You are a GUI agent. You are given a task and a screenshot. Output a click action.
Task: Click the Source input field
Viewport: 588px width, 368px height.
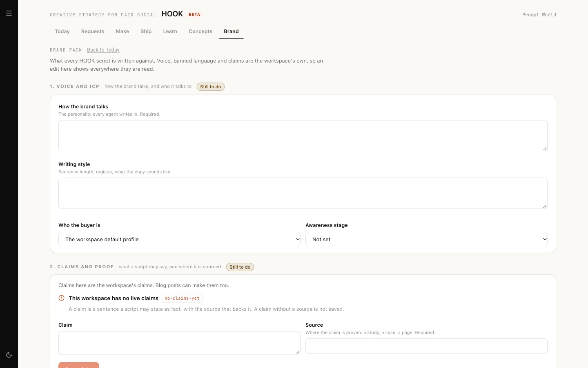[x=426, y=346]
